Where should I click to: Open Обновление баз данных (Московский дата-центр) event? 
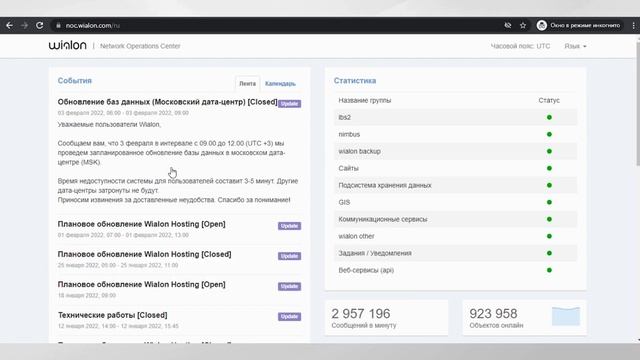coord(167,102)
